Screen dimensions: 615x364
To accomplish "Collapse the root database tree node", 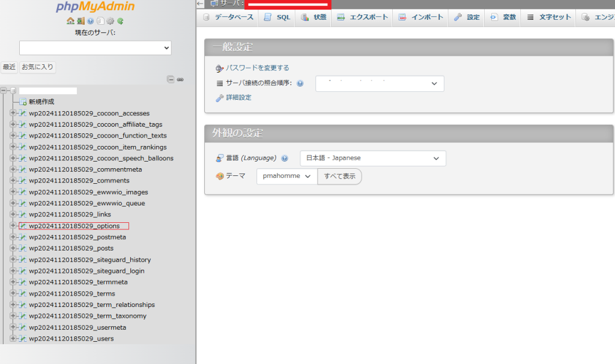I will (4, 91).
